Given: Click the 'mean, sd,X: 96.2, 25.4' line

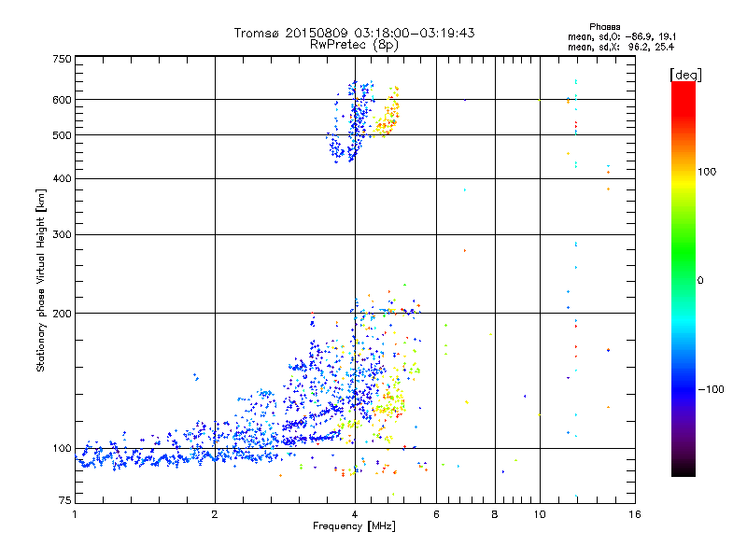Looking at the screenshot, I should (621, 47).
